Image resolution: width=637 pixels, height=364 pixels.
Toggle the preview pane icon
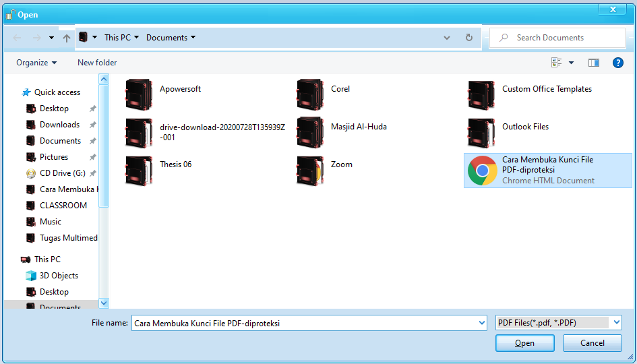[593, 63]
